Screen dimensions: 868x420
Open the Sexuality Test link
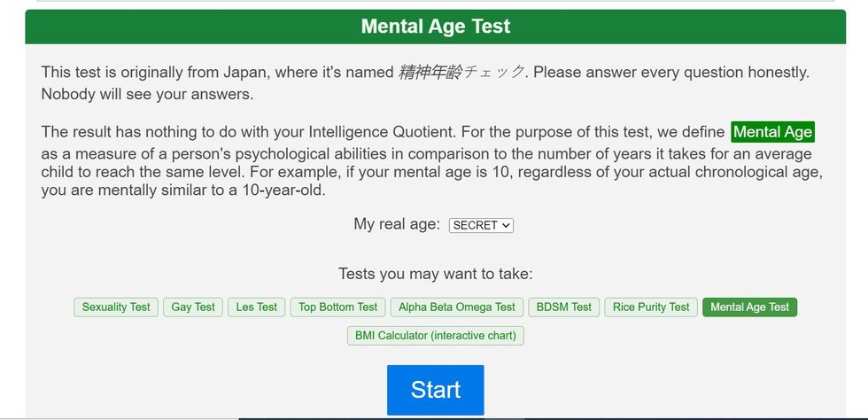(116, 307)
